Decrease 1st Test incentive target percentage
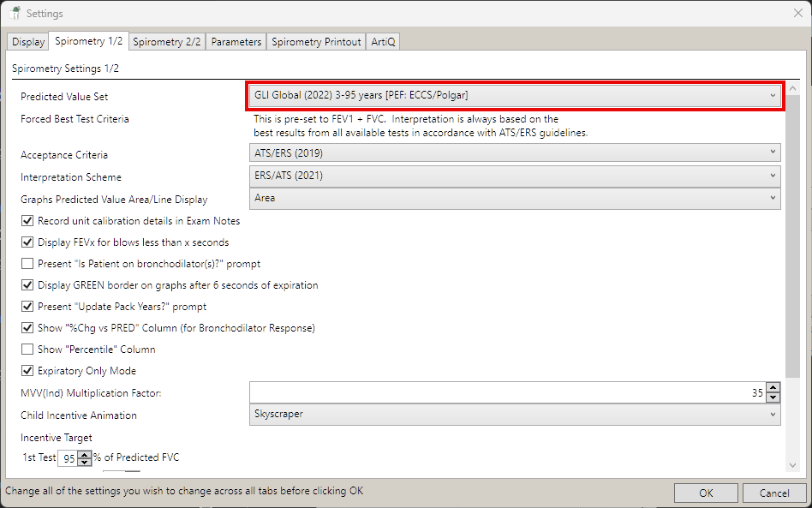The height and width of the screenshot is (508, 812). pyautogui.click(x=85, y=463)
